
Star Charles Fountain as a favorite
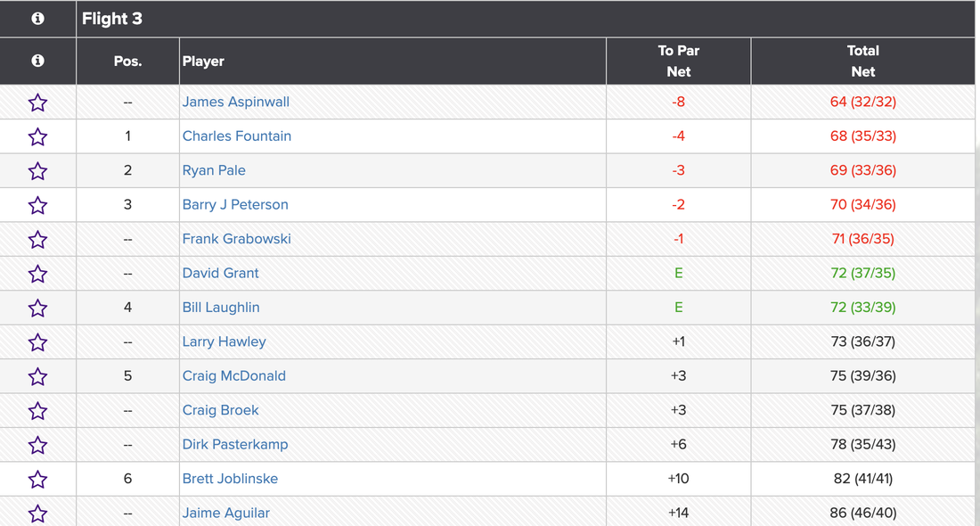tap(37, 136)
